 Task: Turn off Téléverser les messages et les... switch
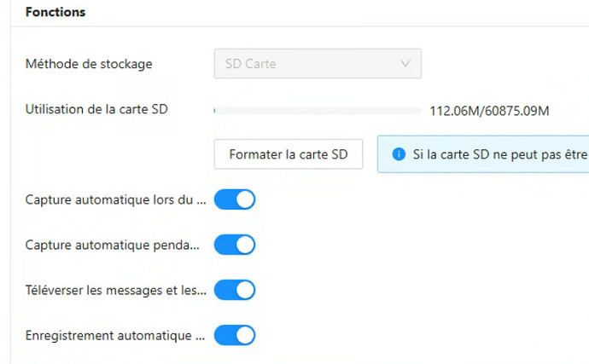pos(235,290)
